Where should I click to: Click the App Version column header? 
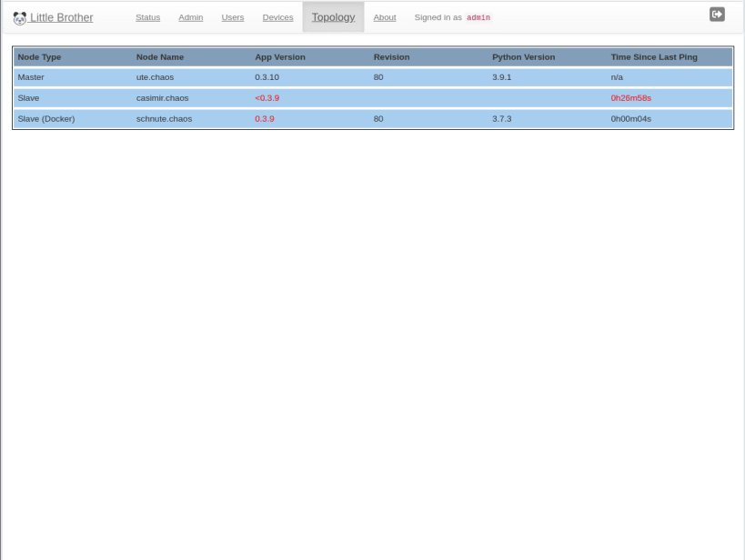tap(280, 57)
